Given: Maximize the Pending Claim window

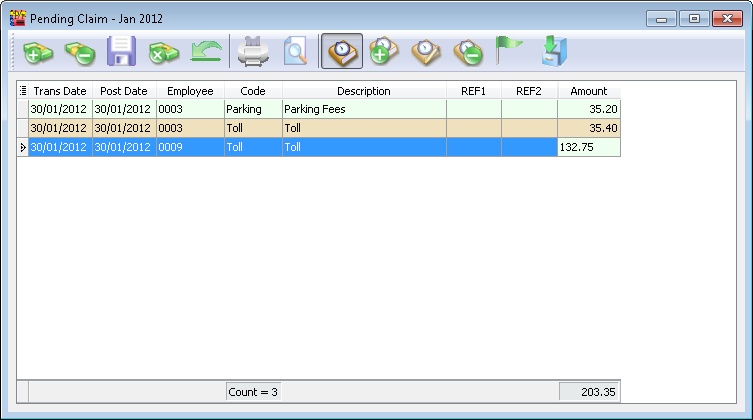Looking at the screenshot, I should (x=694, y=19).
